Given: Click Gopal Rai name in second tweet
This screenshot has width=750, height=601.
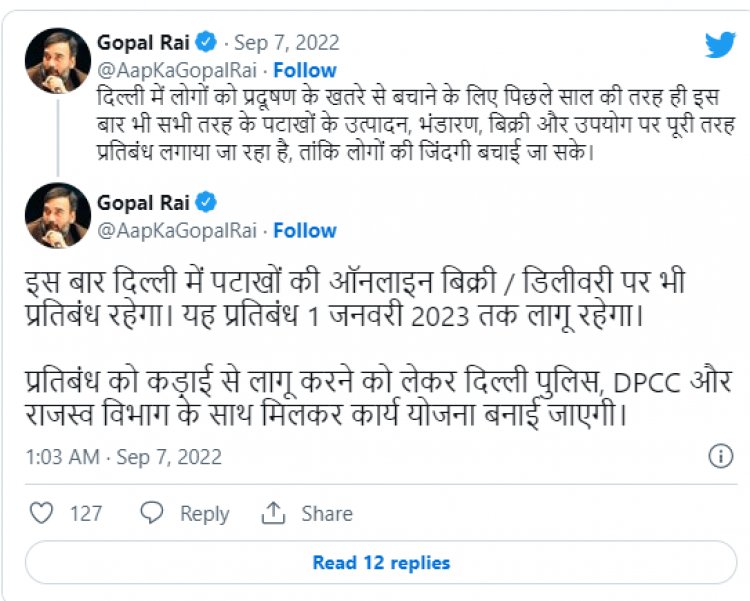Looking at the screenshot, I should click(x=143, y=202).
